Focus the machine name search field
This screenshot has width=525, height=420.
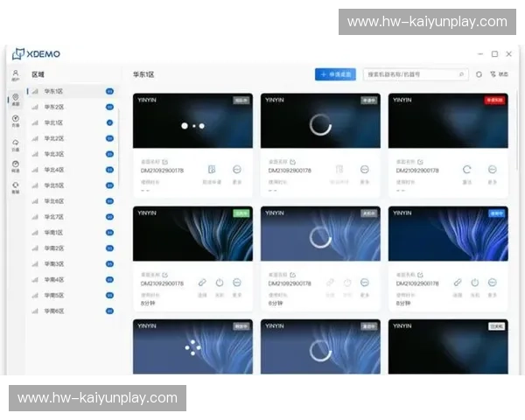pos(416,74)
